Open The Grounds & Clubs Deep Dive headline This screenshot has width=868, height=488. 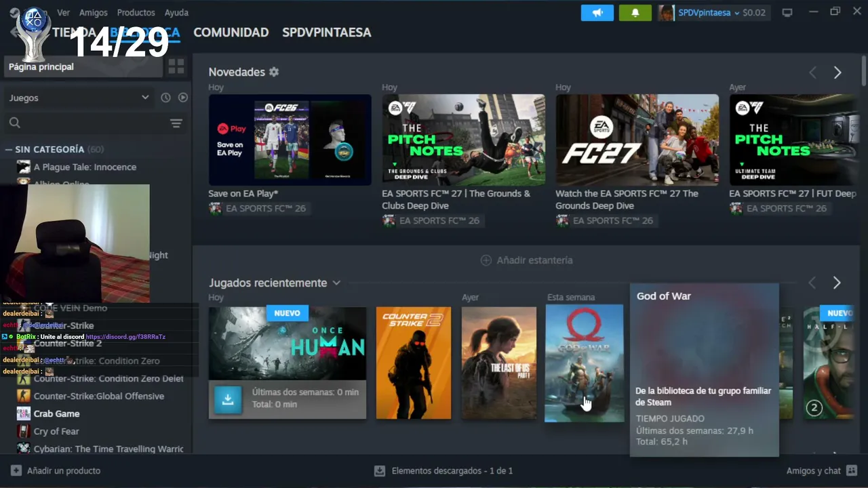(456, 199)
